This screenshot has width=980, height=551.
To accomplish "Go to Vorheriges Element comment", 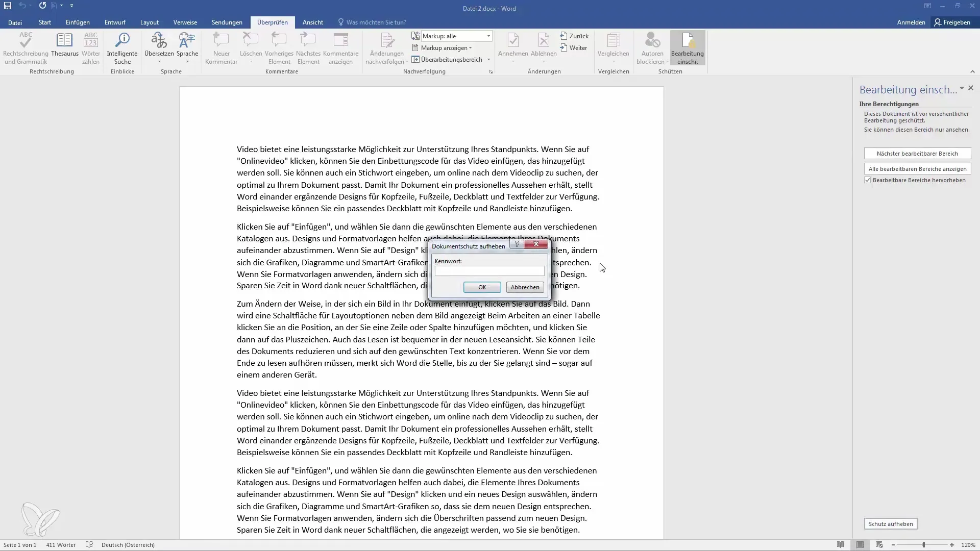I will [x=279, y=48].
